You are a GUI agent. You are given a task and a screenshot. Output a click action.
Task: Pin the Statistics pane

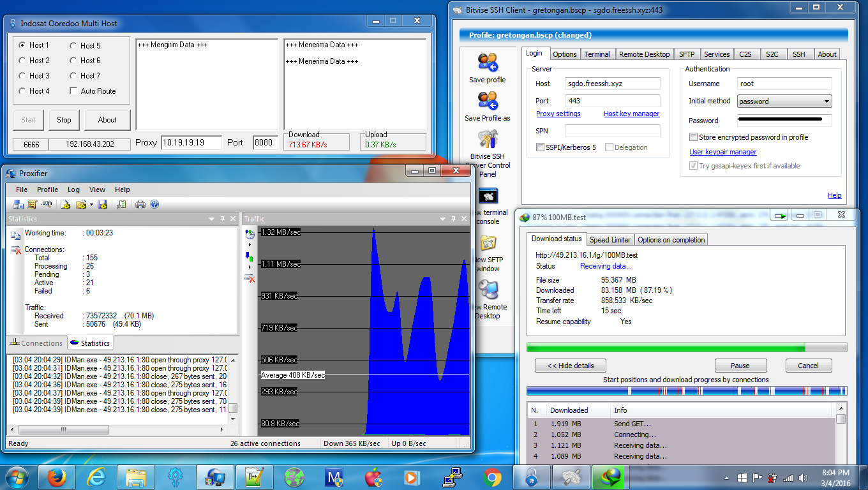[x=223, y=219]
